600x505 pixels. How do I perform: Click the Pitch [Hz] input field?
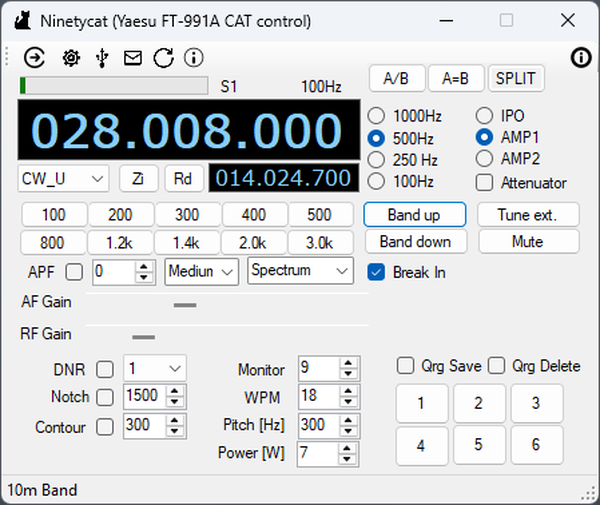coord(319,425)
